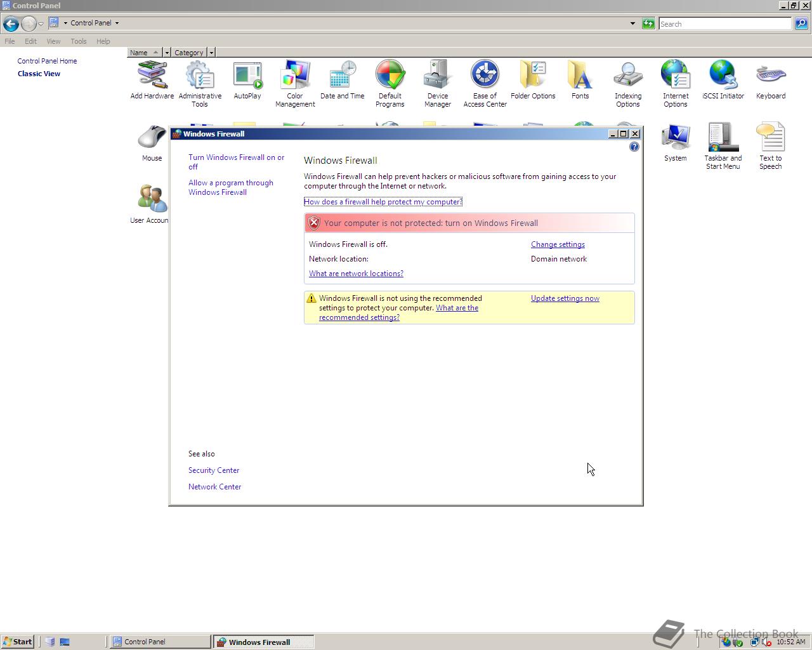Click Allow a program through Windows Firewall

click(x=231, y=187)
